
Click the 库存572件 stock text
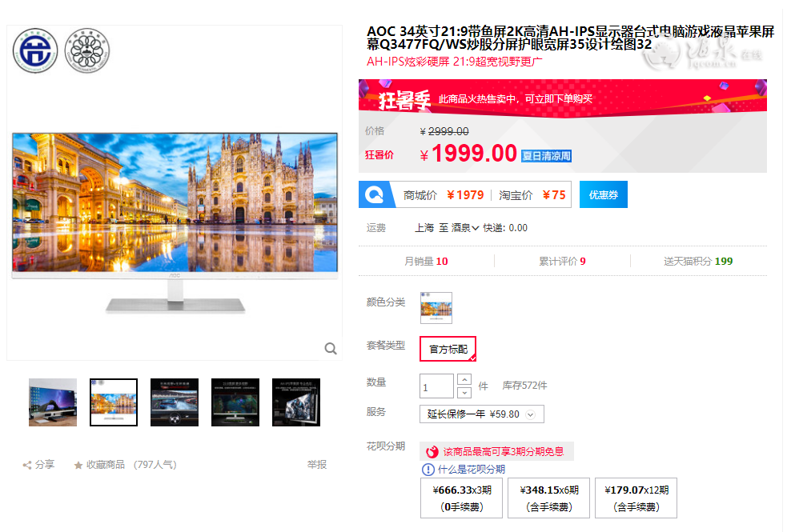(524, 386)
